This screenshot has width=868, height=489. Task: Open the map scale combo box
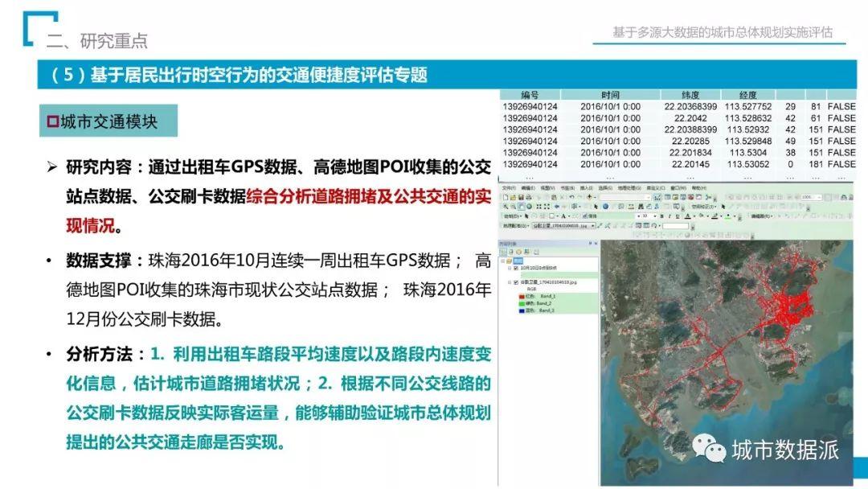coord(625,198)
